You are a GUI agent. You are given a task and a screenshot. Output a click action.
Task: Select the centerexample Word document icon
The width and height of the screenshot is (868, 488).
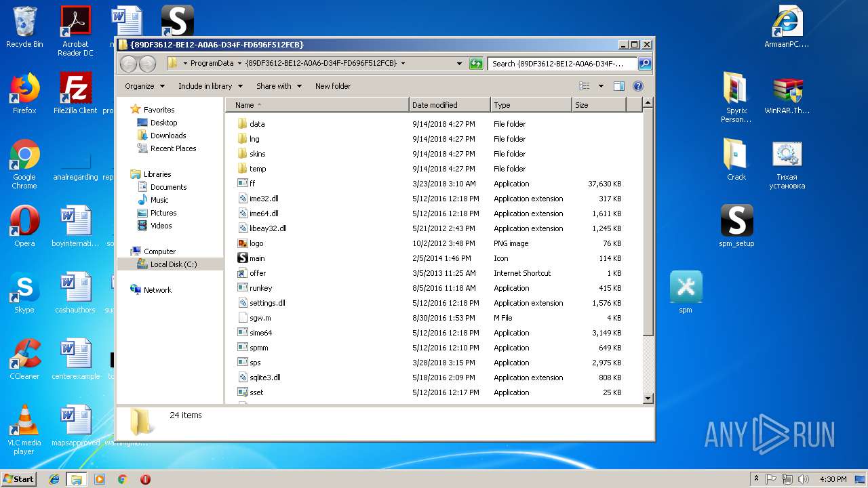(x=75, y=359)
